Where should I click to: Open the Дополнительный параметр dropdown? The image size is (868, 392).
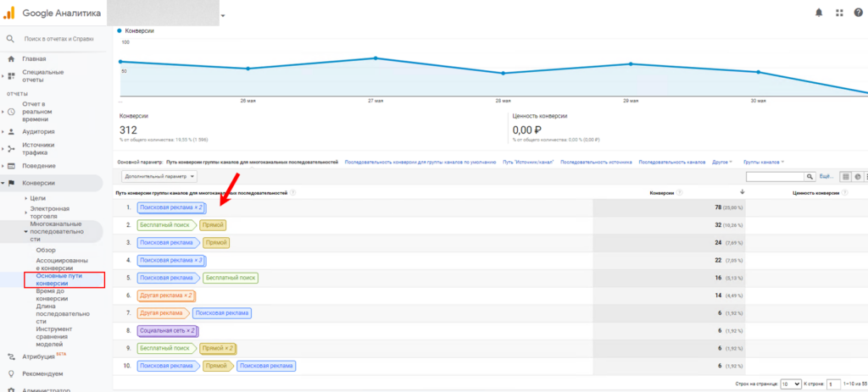pos(159,176)
